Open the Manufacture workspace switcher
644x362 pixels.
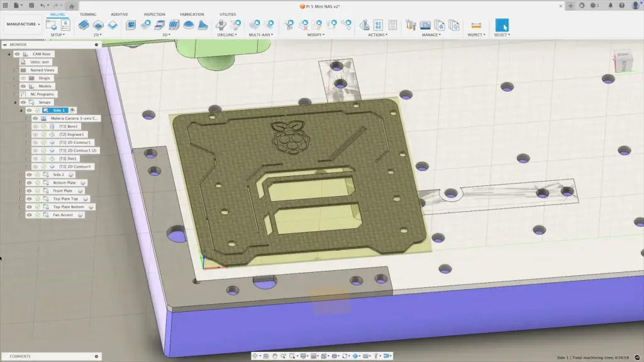tap(23, 24)
